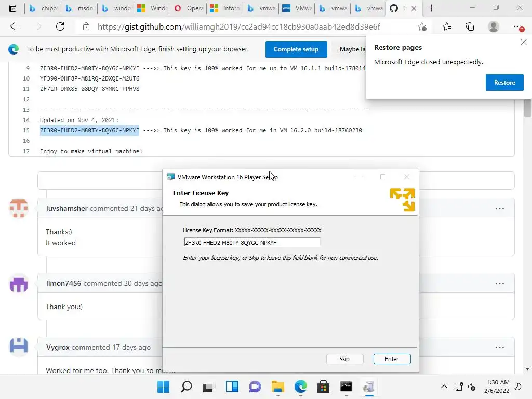Switch to the msdn tab

click(79, 8)
